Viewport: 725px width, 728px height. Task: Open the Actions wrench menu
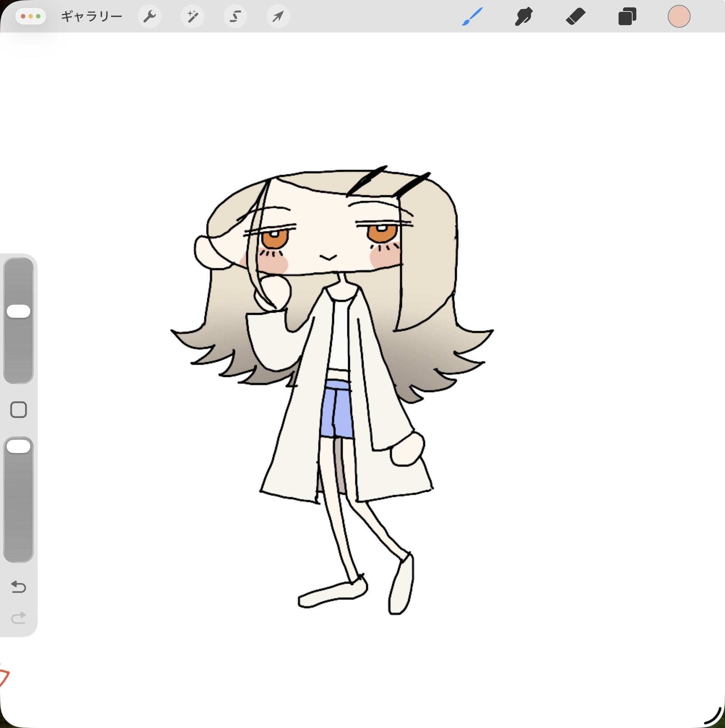150,17
